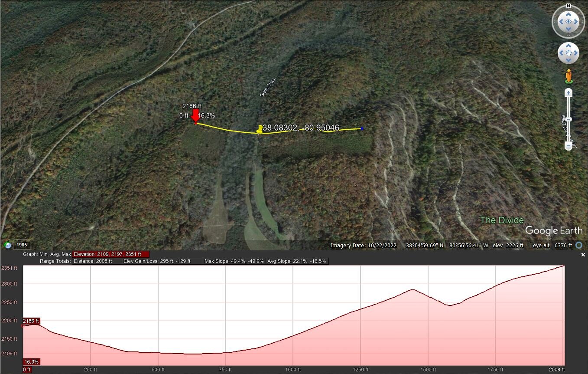Click the blue path end point
The height and width of the screenshot is (374, 588).
tap(362, 128)
